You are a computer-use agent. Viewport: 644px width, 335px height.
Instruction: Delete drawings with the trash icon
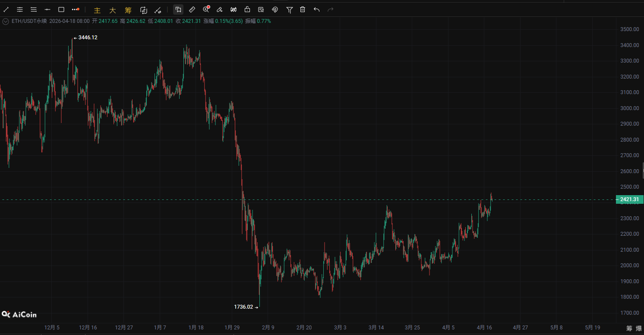click(303, 9)
